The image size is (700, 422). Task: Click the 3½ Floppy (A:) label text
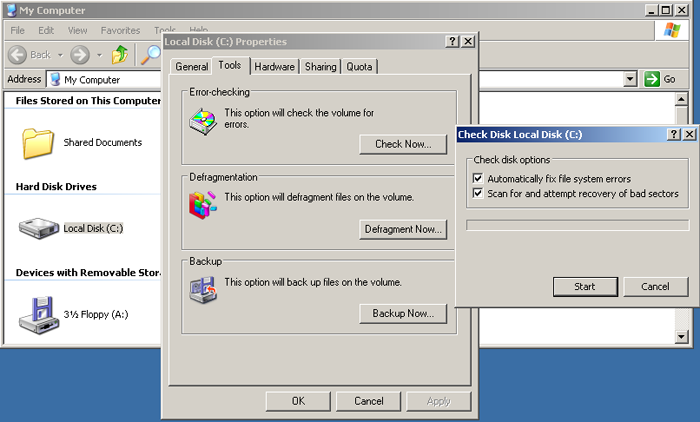[x=96, y=314]
